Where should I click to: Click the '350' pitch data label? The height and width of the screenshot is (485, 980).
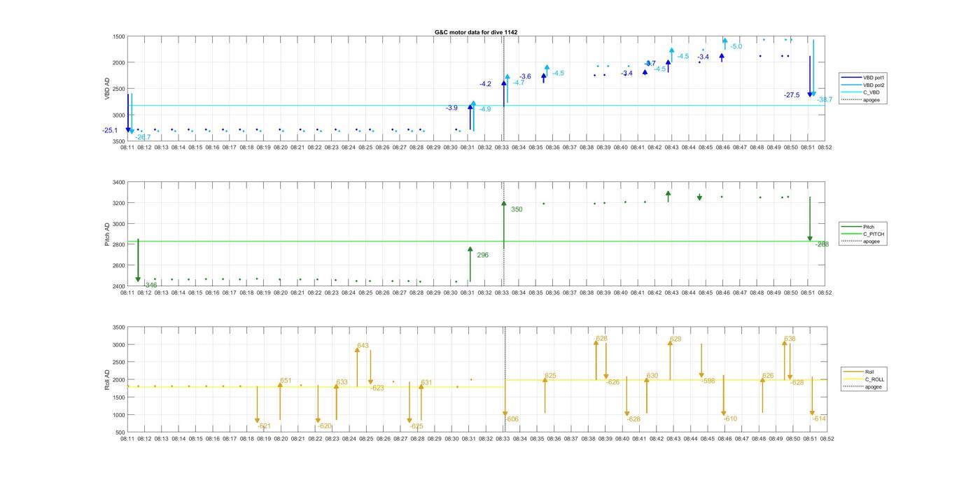(517, 210)
